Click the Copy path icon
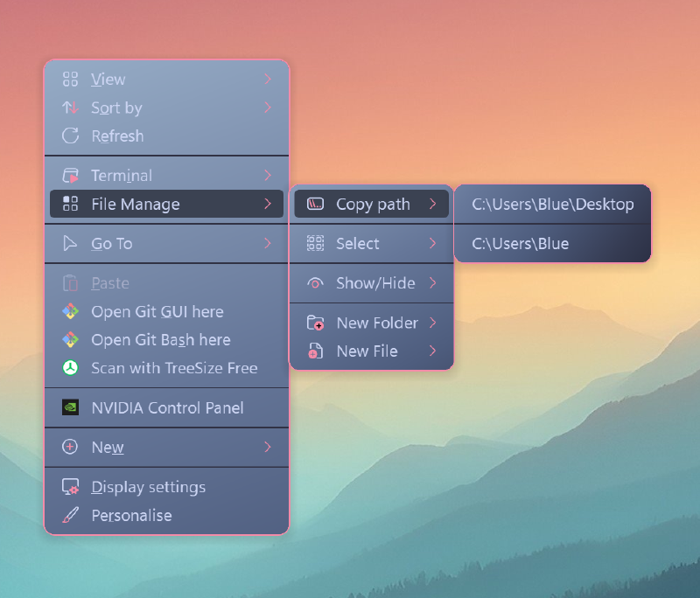The image size is (700, 598). coord(317,204)
